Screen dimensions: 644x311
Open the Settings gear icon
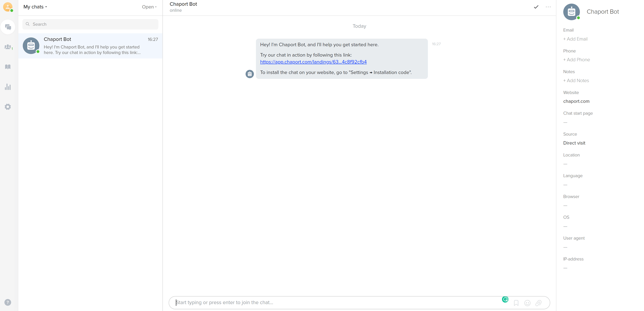8,107
